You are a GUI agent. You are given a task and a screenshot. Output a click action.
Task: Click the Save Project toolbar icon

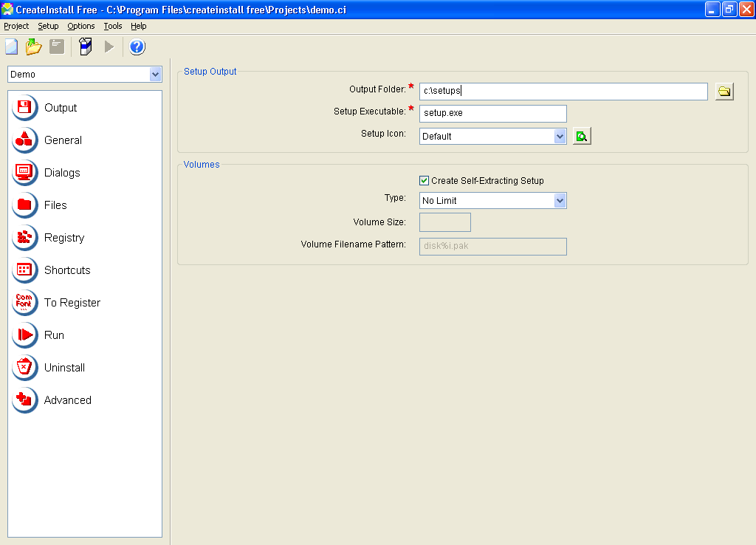coord(57,47)
